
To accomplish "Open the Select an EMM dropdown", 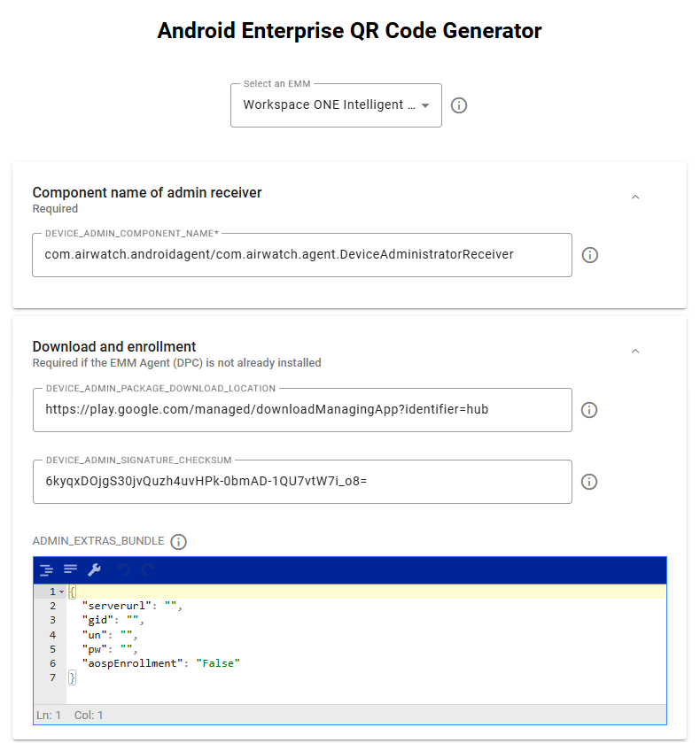I will (x=336, y=105).
